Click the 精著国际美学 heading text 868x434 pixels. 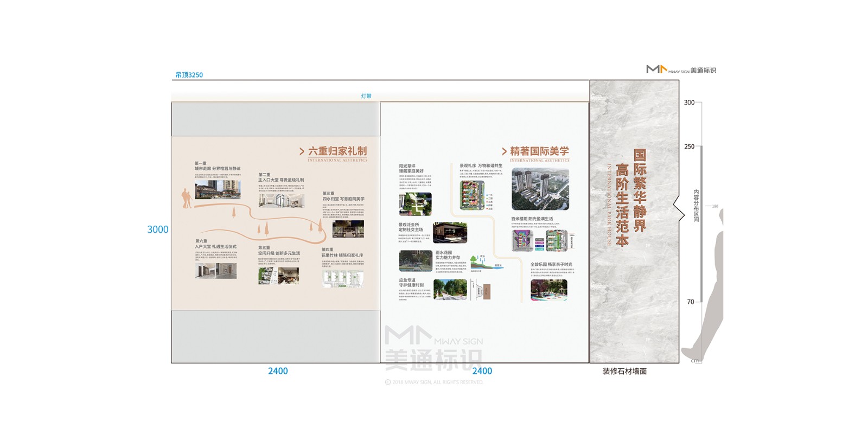(x=539, y=151)
